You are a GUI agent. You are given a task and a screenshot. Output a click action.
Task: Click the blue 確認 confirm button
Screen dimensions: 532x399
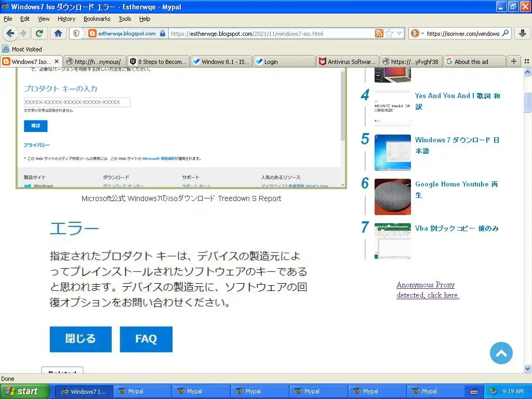click(x=36, y=126)
